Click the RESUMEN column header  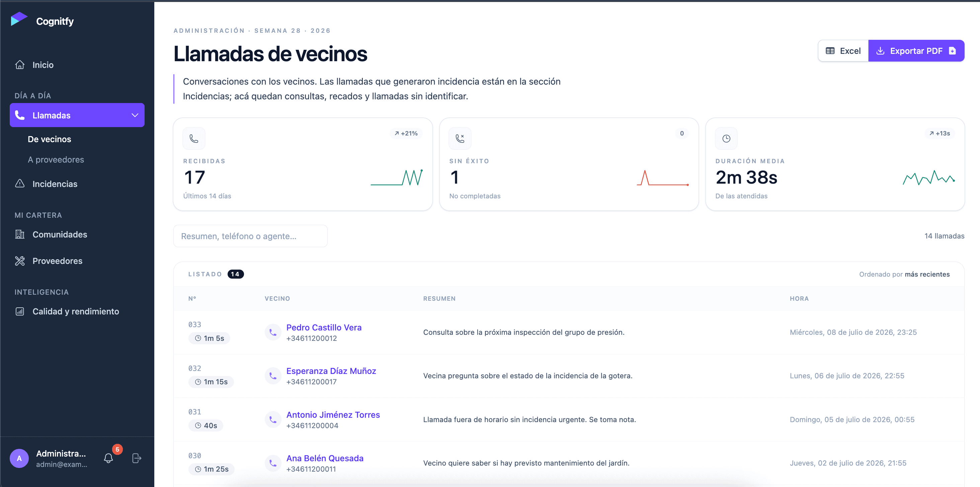(439, 299)
